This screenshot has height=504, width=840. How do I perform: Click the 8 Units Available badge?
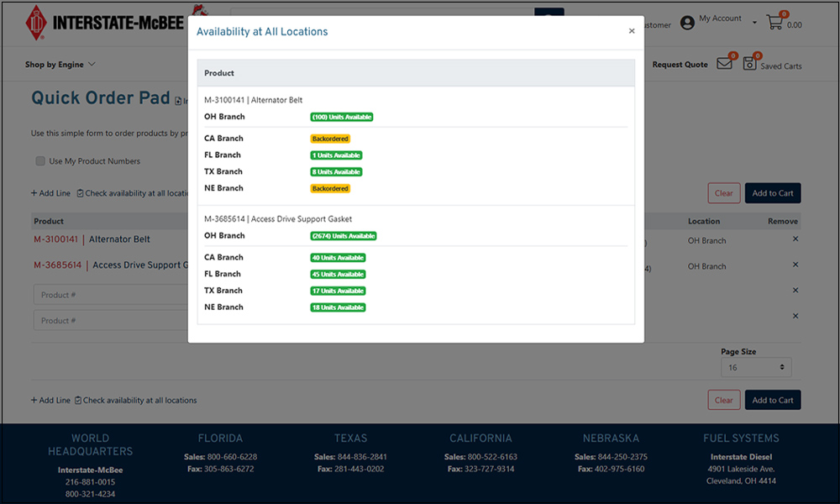(337, 172)
